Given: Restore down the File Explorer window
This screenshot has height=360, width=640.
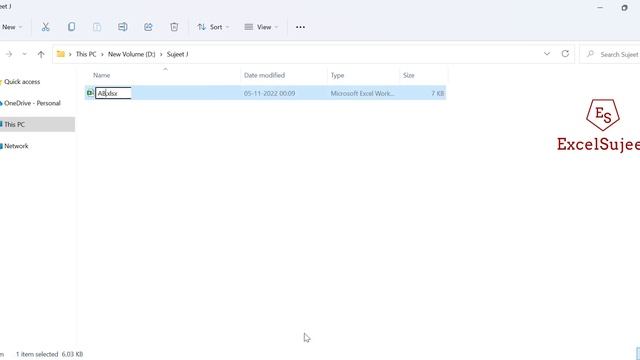Looking at the screenshot, I should click(x=624, y=8).
